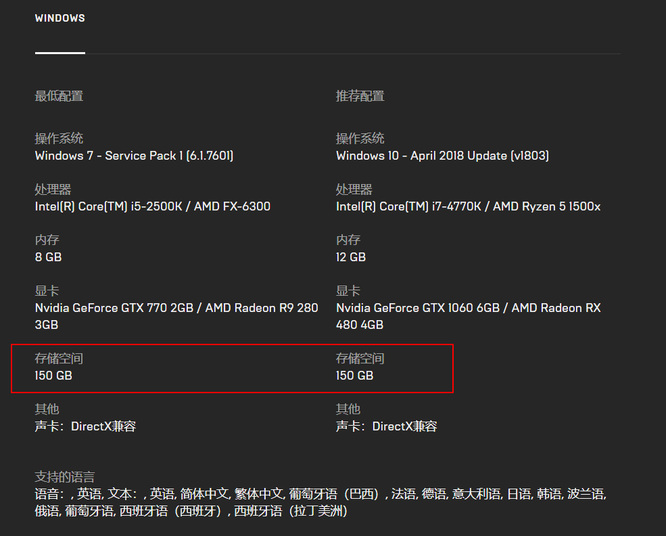Click the 12 GB memory value

[x=351, y=257]
